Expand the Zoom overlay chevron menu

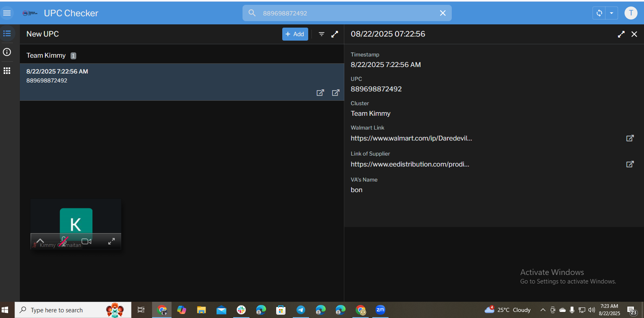click(x=40, y=241)
